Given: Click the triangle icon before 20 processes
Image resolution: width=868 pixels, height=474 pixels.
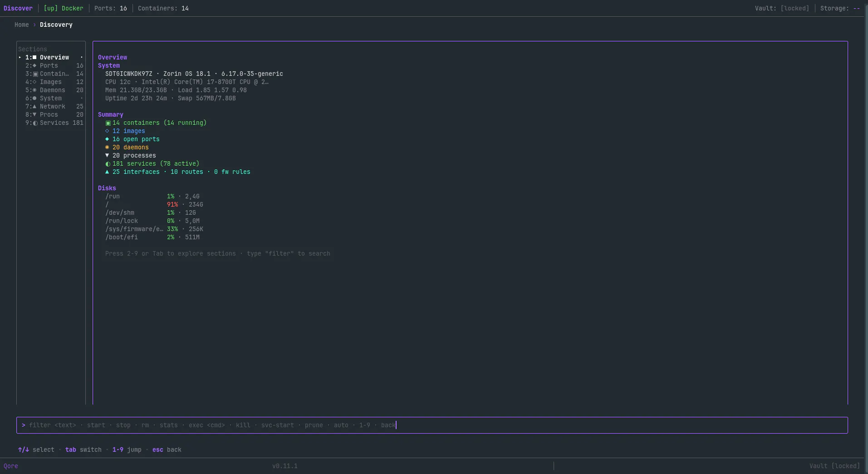Looking at the screenshot, I should pyautogui.click(x=107, y=155).
